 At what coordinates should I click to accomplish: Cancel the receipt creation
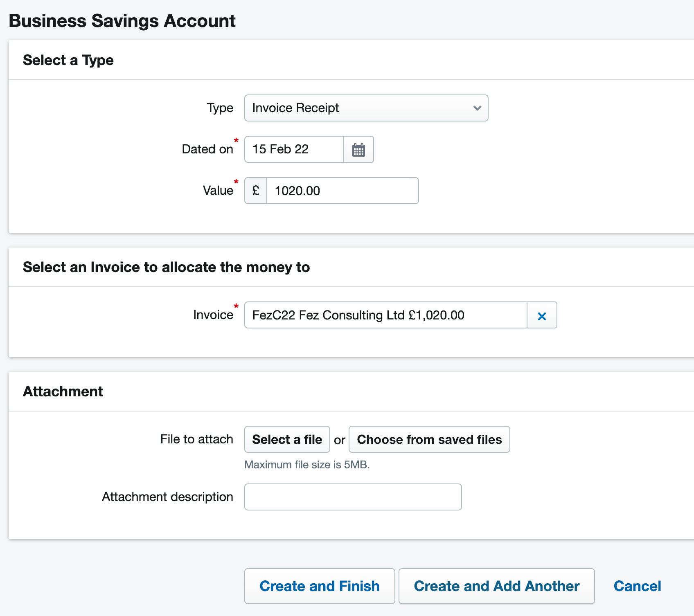tap(637, 586)
